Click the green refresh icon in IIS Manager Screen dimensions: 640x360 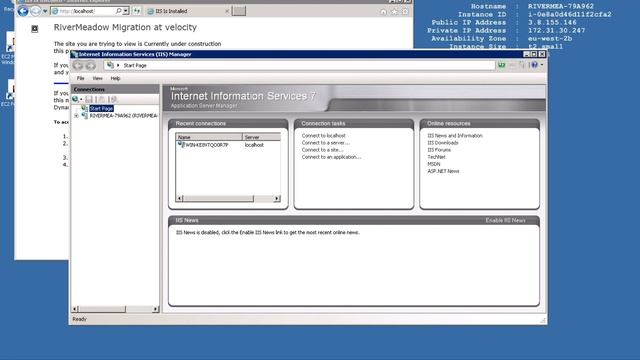(x=501, y=65)
